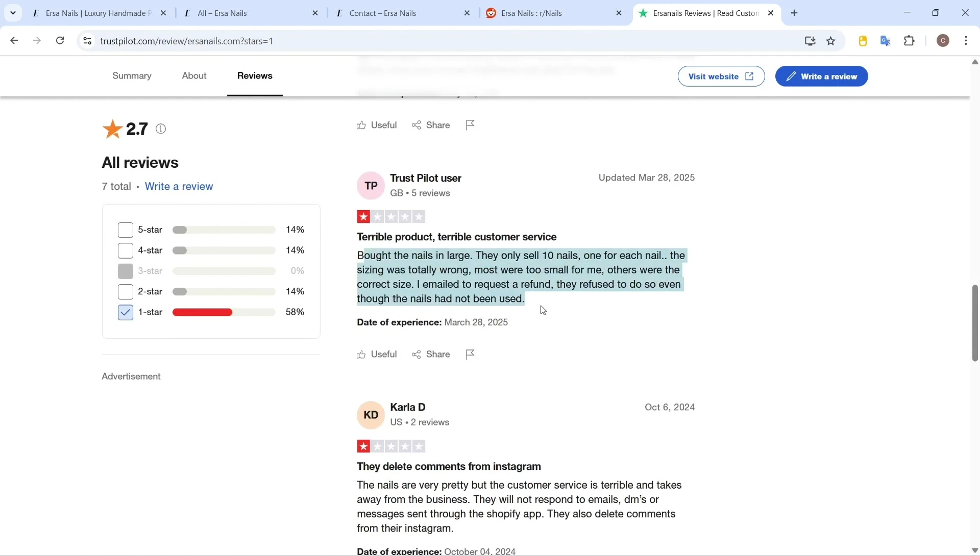This screenshot has width=980, height=556.
Task: Close the Contact – Ersa Nails tab
Action: coord(468,13)
